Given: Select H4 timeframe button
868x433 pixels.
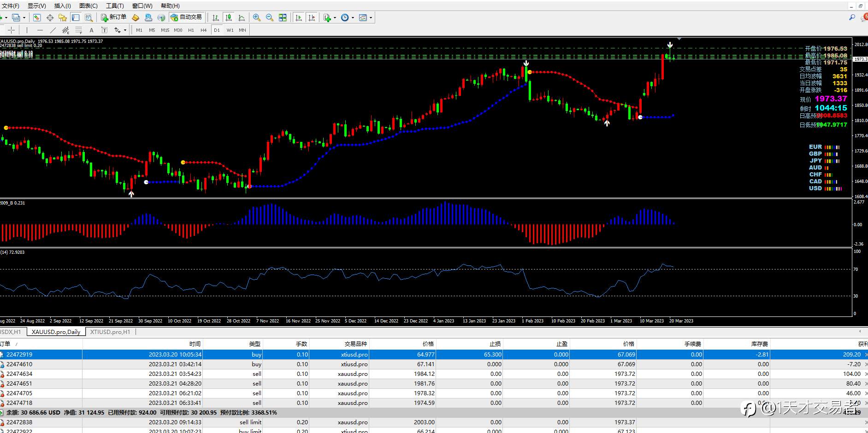Looking at the screenshot, I should [x=203, y=30].
